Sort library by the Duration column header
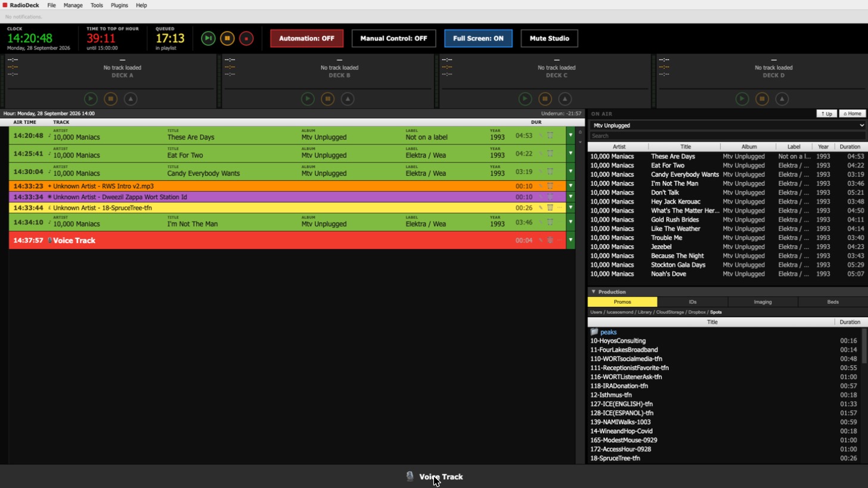This screenshot has width=868, height=488. 850,147
